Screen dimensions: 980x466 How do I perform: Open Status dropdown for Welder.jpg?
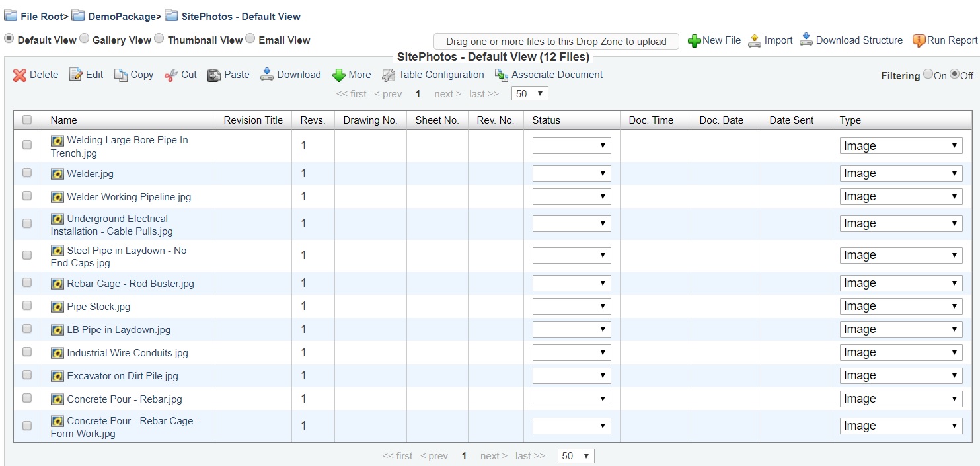click(x=572, y=173)
